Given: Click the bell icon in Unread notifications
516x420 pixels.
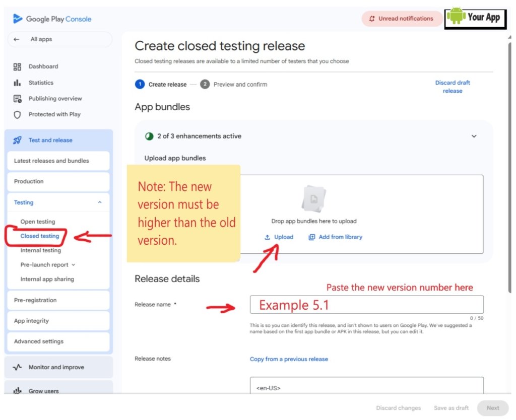Looking at the screenshot, I should click(x=372, y=19).
